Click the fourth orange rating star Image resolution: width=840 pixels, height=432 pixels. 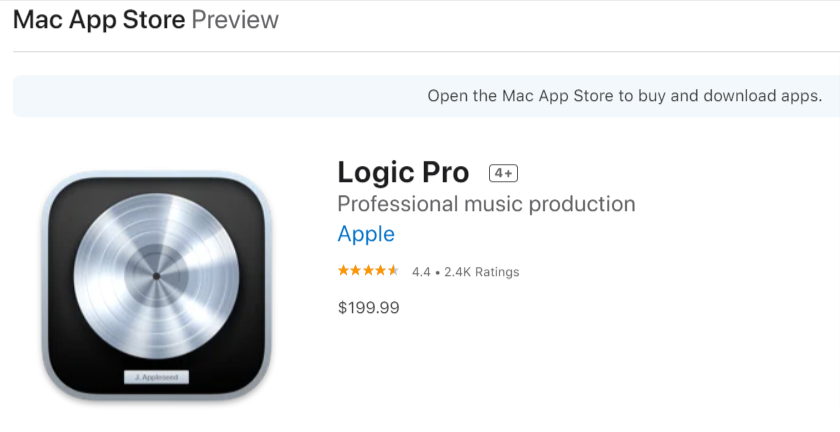pos(380,270)
